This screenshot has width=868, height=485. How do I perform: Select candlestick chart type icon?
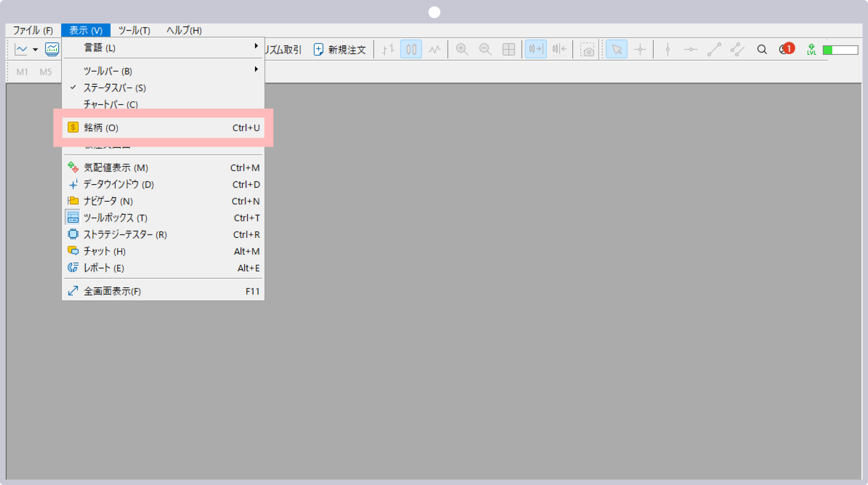411,49
